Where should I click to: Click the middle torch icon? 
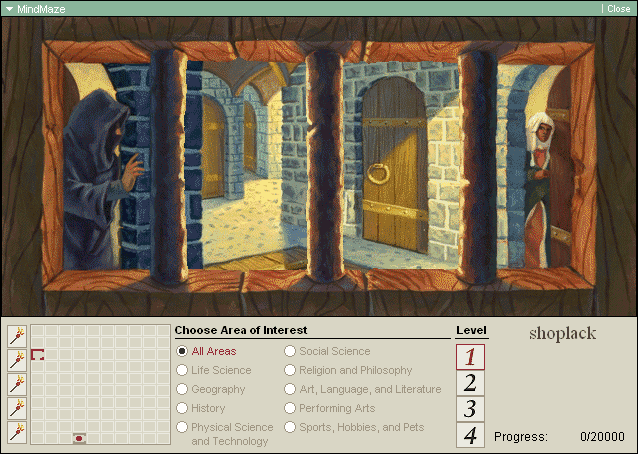17,384
